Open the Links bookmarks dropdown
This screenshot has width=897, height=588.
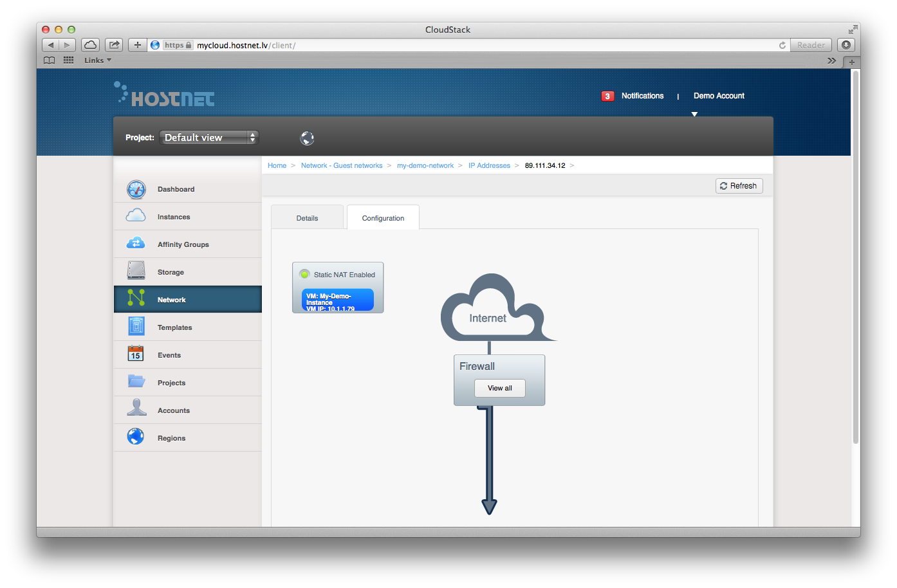(x=97, y=60)
